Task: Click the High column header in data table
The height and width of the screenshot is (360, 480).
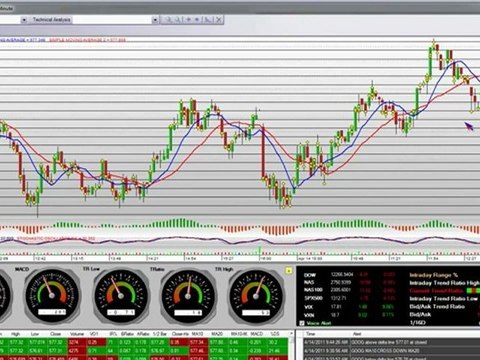Action: [16, 334]
